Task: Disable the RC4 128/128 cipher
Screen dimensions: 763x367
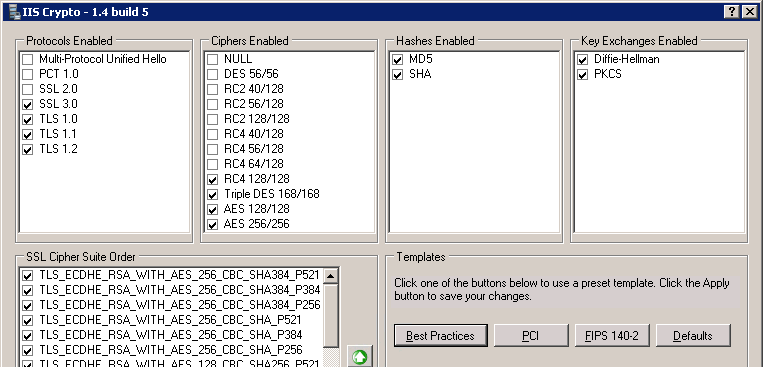Action: point(213,180)
